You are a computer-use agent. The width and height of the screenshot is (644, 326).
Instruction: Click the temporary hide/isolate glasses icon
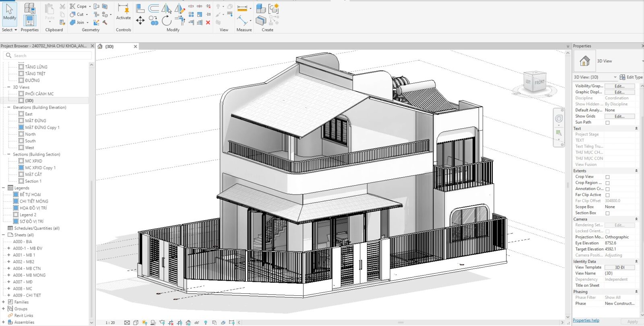(x=197, y=322)
